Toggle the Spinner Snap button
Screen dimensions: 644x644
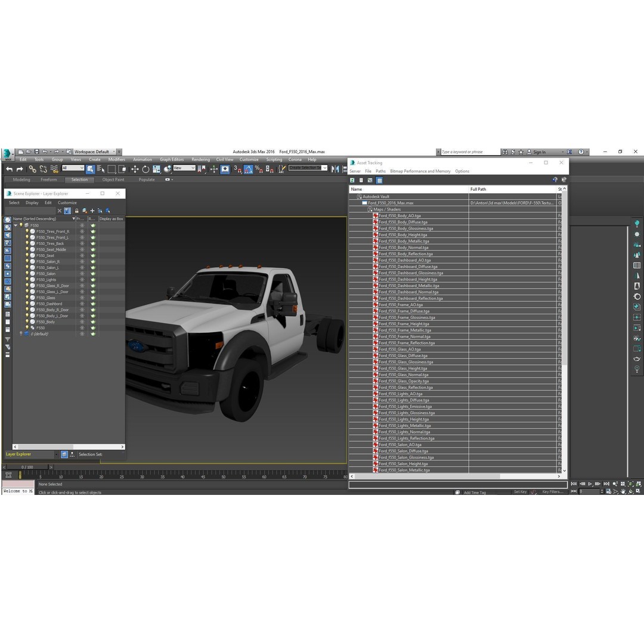[x=270, y=169]
